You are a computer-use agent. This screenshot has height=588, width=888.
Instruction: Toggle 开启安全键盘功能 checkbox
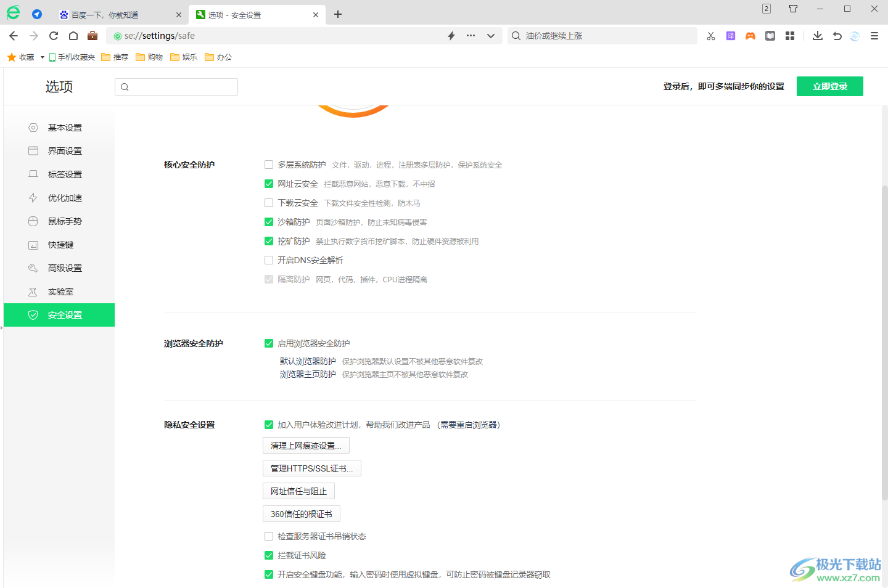[x=269, y=574]
